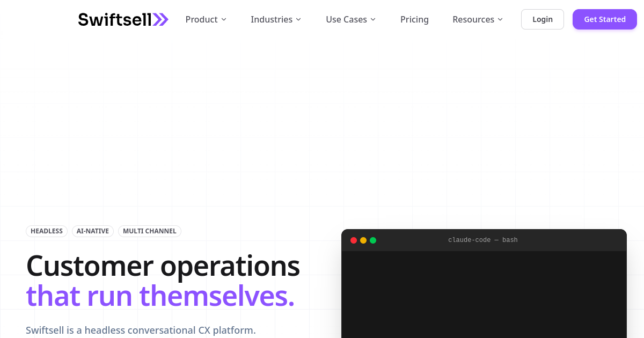Select the MULTI CHANNEL tag
This screenshot has height=338, width=644.
coord(150,231)
